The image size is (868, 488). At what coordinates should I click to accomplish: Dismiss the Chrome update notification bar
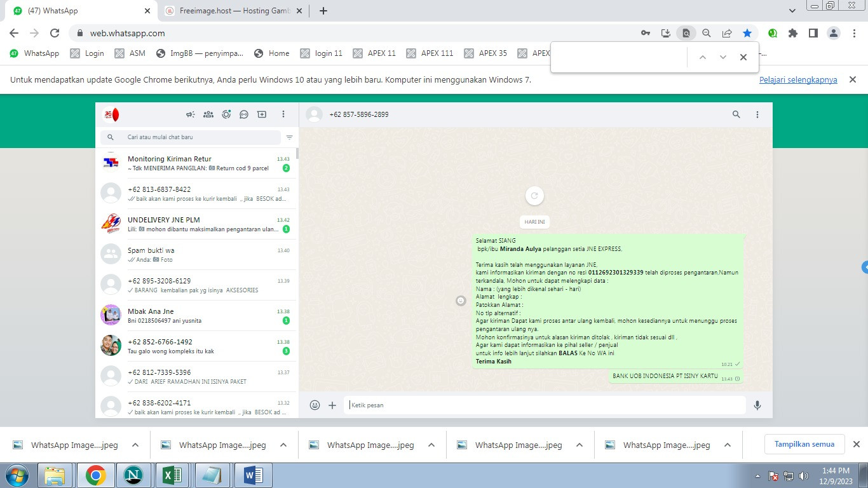(x=853, y=79)
